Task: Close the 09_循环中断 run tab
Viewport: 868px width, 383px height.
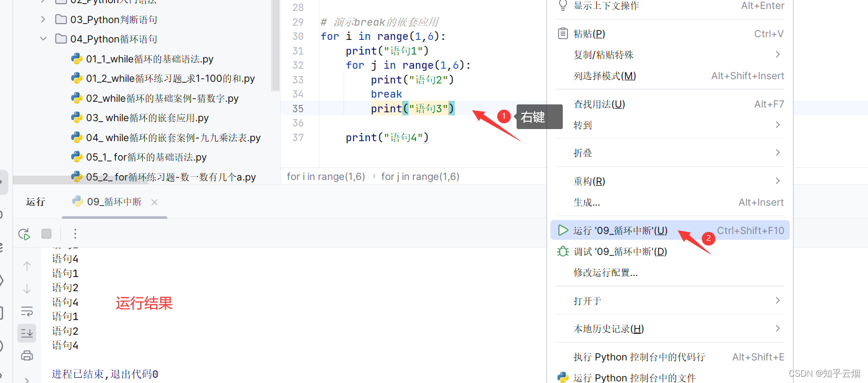Action: pos(154,202)
